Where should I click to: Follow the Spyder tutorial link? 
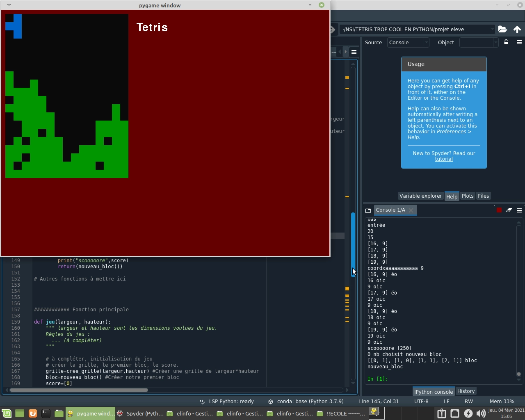(x=444, y=159)
